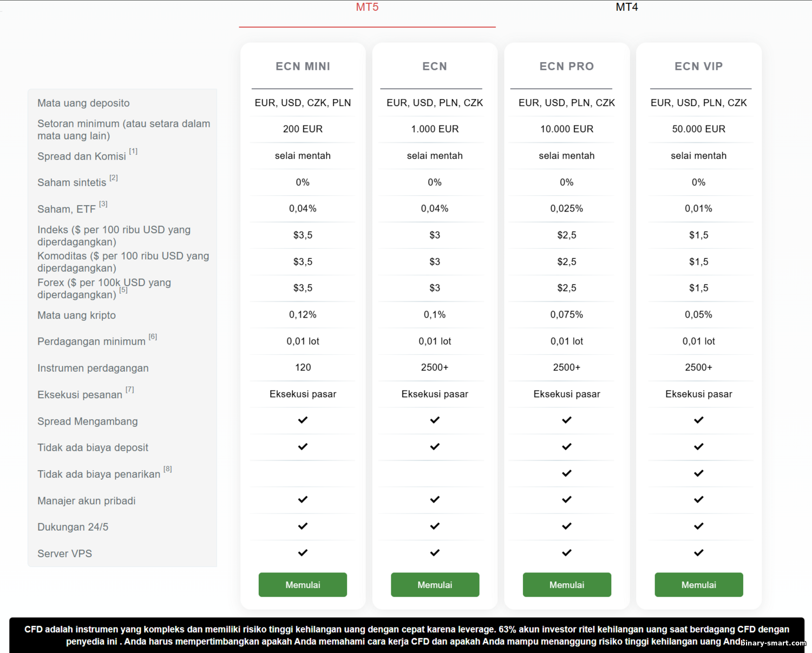The width and height of the screenshot is (812, 653).
Task: Click Memulai button under ECN column
Action: click(x=435, y=585)
